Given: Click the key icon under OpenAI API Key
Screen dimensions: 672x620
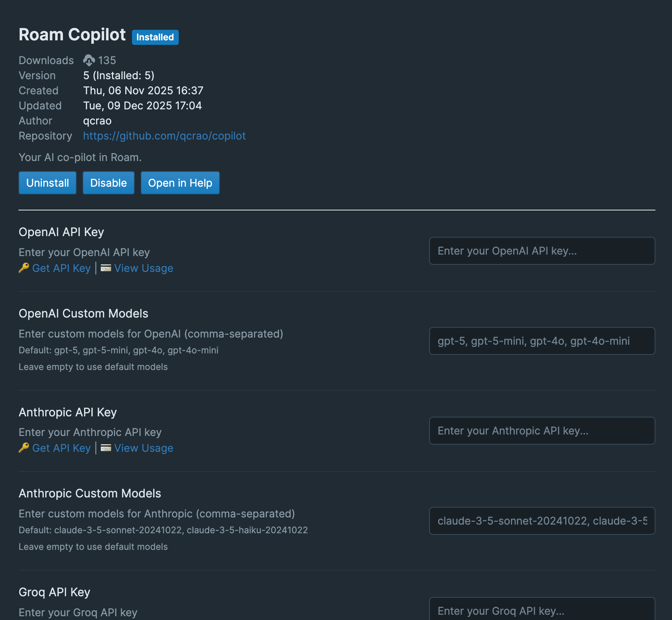Looking at the screenshot, I should coord(24,268).
